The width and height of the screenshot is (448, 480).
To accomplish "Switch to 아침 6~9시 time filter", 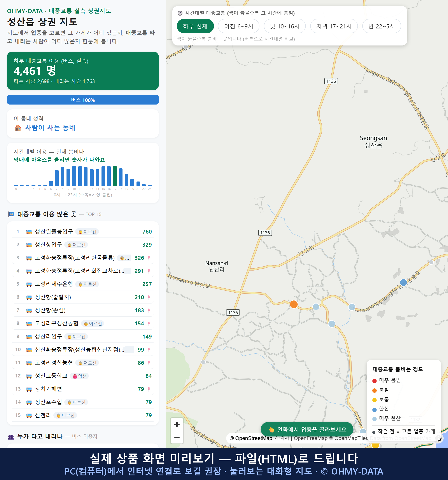I will 239,26.
